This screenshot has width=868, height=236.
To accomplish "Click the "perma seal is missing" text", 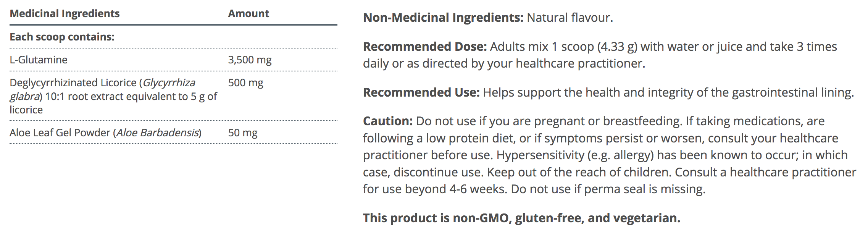I will tap(644, 189).
